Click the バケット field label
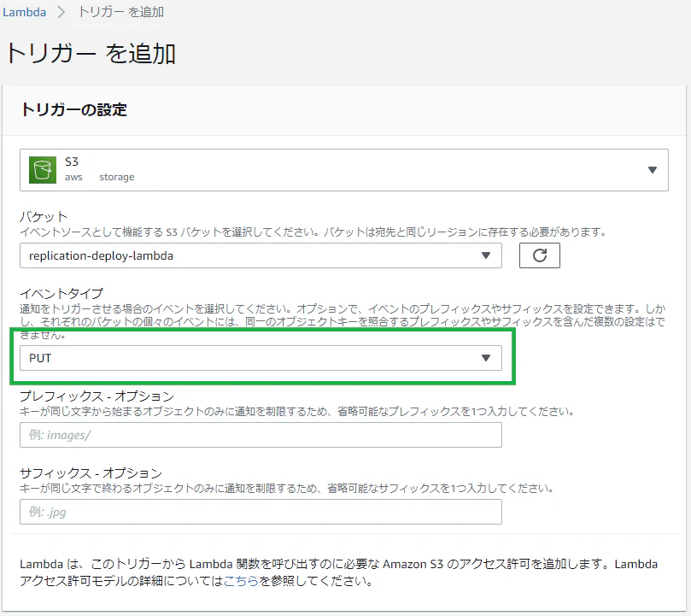 click(x=44, y=216)
